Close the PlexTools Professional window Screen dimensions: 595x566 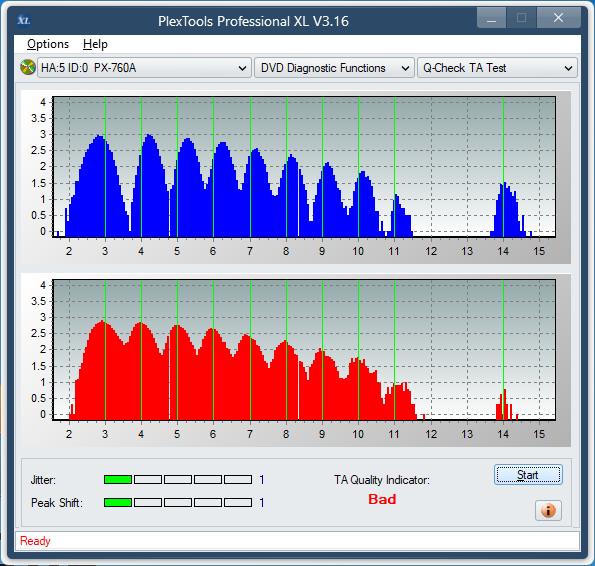click(558, 18)
